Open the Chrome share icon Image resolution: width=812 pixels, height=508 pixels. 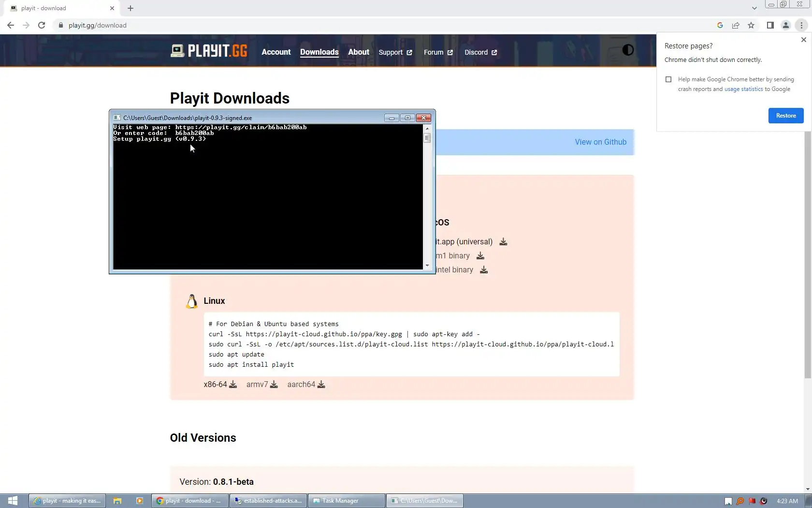(736, 25)
